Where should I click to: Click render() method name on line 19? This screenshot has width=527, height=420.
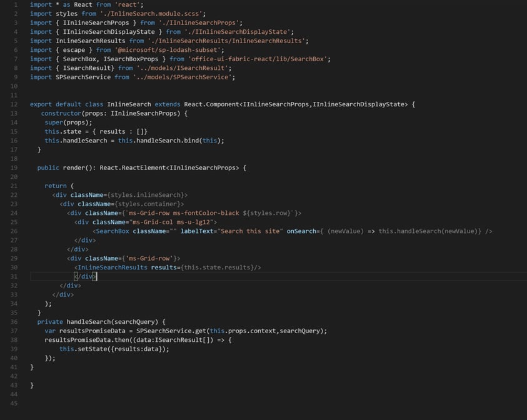(78, 167)
